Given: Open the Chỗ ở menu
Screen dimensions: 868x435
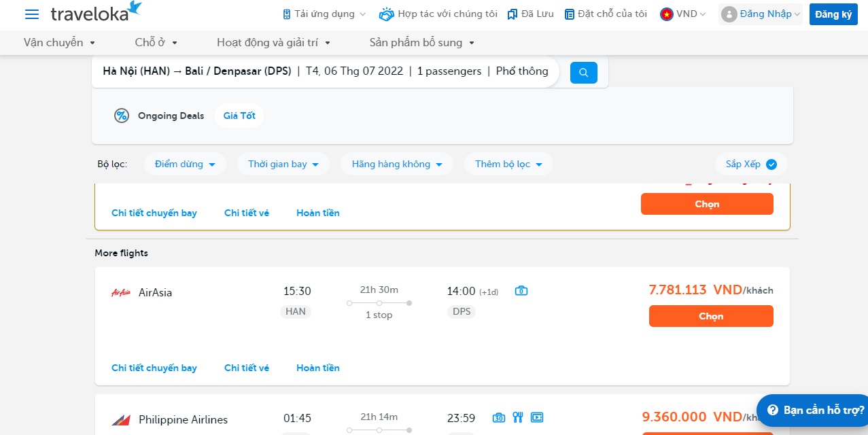Looking at the screenshot, I should [x=156, y=42].
